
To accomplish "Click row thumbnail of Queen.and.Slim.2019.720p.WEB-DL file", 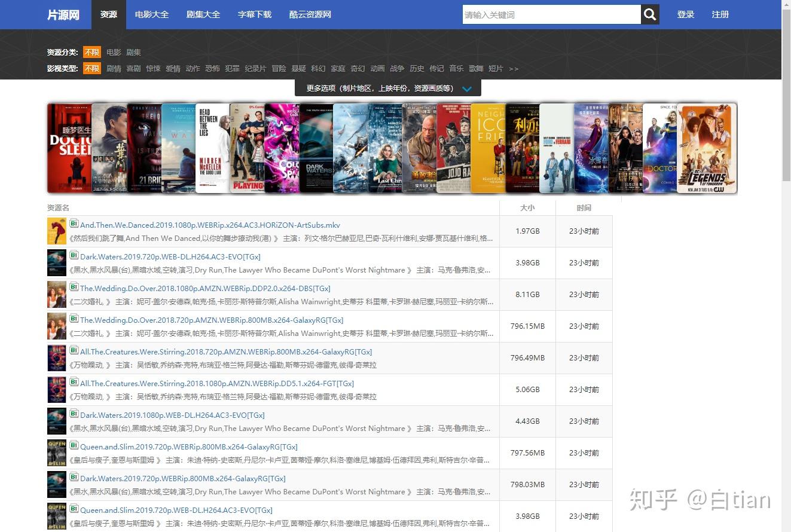I will tap(57, 516).
